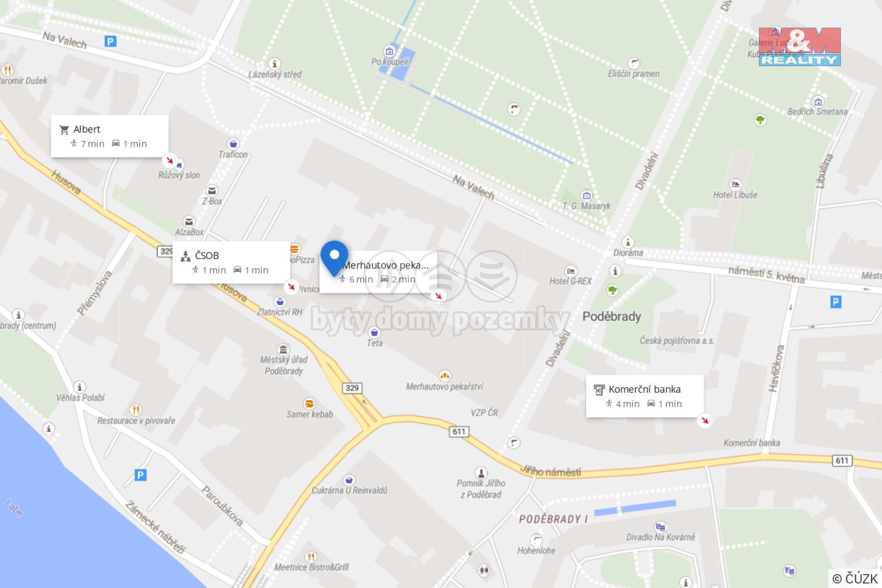882x588 pixels.
Task: Click the Merhautovo pekařství bakery icon
Action: (445, 375)
